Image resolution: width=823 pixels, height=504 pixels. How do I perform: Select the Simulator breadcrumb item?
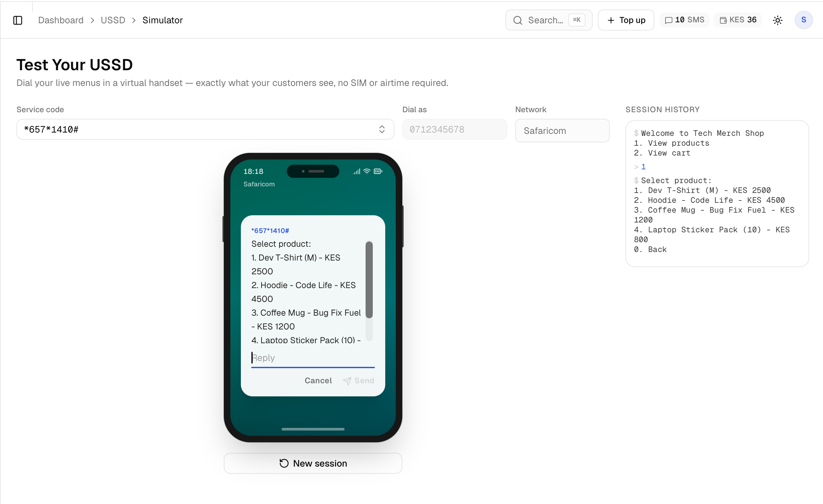pyautogui.click(x=163, y=20)
